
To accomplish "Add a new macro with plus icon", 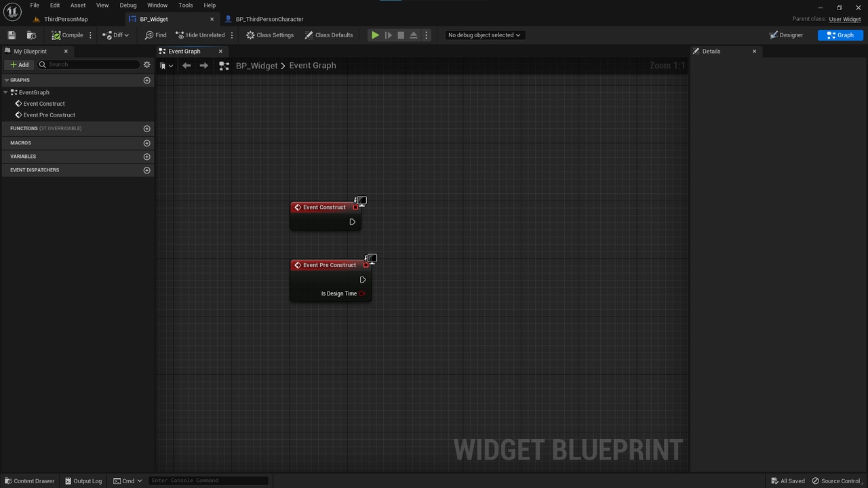I will pos(146,143).
